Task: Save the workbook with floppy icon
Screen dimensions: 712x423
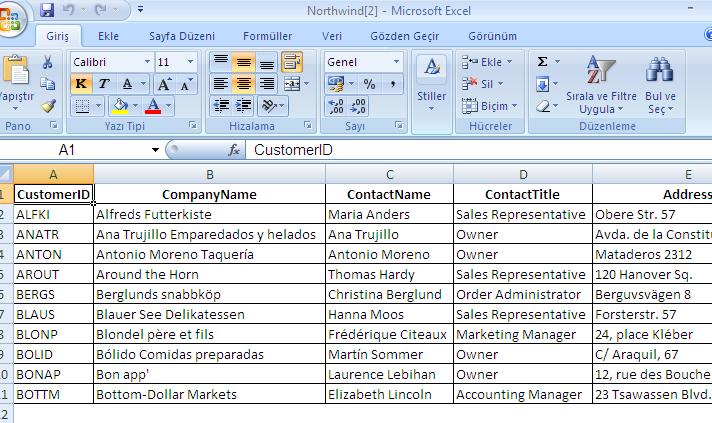Action: coord(47,10)
